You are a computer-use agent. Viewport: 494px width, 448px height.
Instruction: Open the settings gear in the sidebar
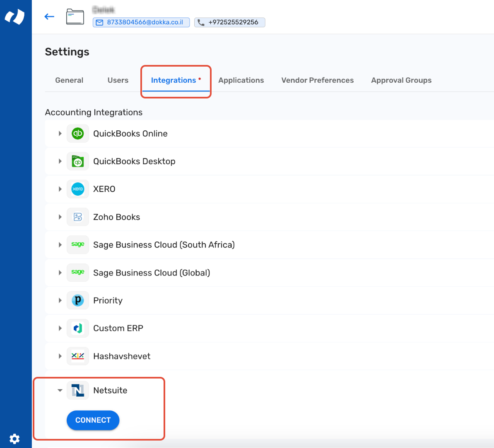click(14, 438)
